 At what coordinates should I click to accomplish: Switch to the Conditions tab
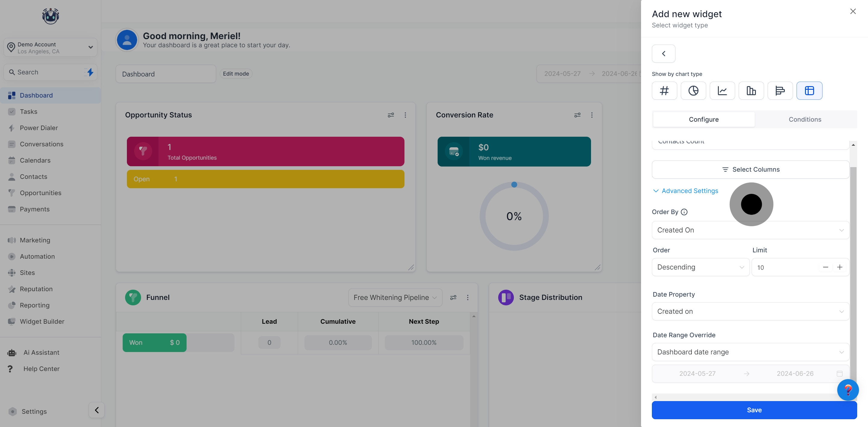tap(805, 120)
